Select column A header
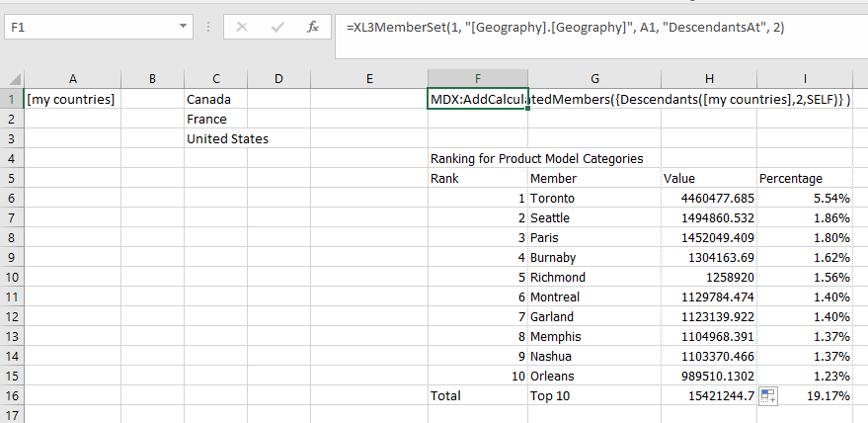The height and width of the screenshot is (423, 868). coord(72,78)
